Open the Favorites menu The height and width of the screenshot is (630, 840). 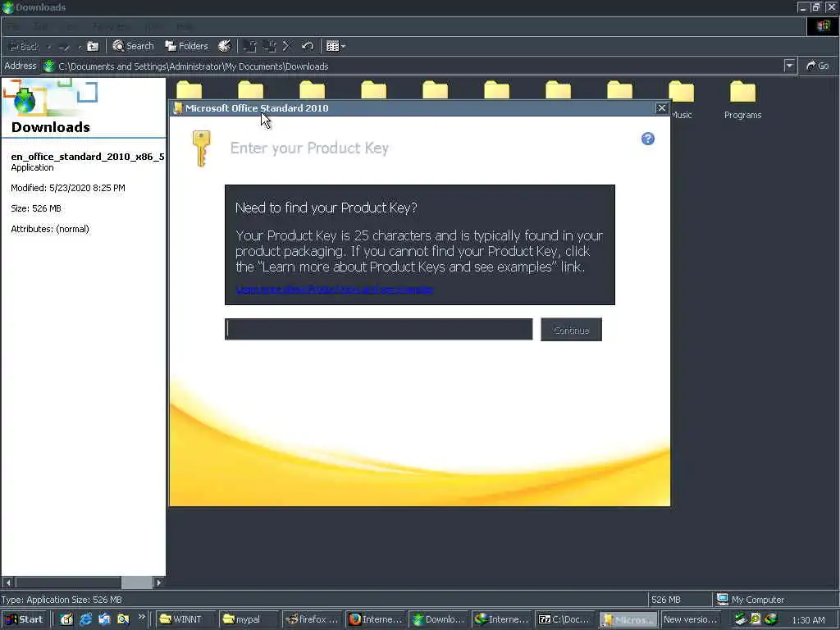[x=110, y=27]
